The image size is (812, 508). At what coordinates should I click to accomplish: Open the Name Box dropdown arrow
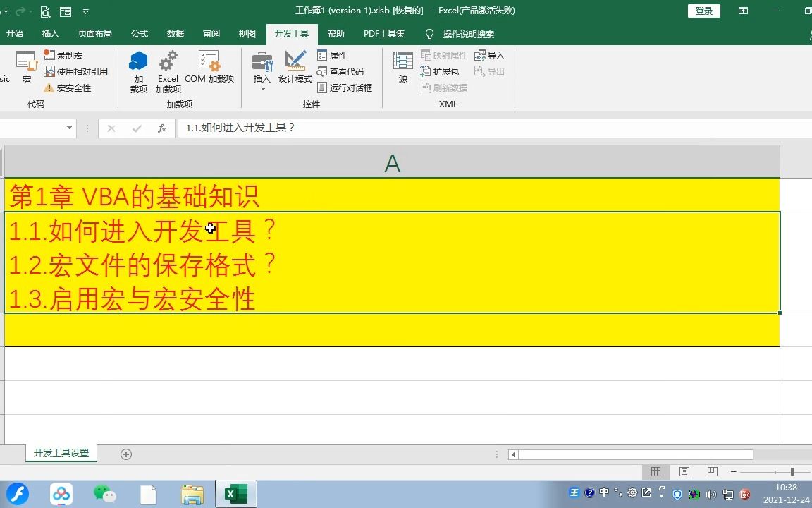point(68,128)
